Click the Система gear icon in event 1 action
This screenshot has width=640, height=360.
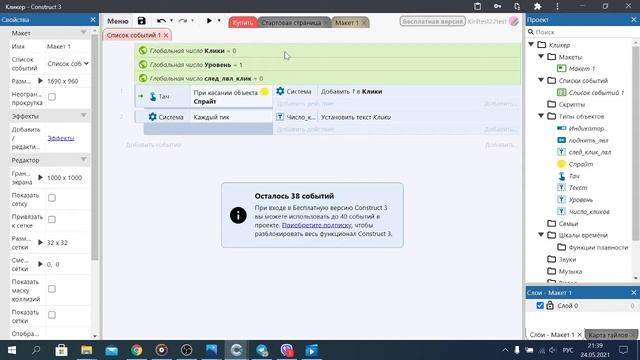click(280, 91)
